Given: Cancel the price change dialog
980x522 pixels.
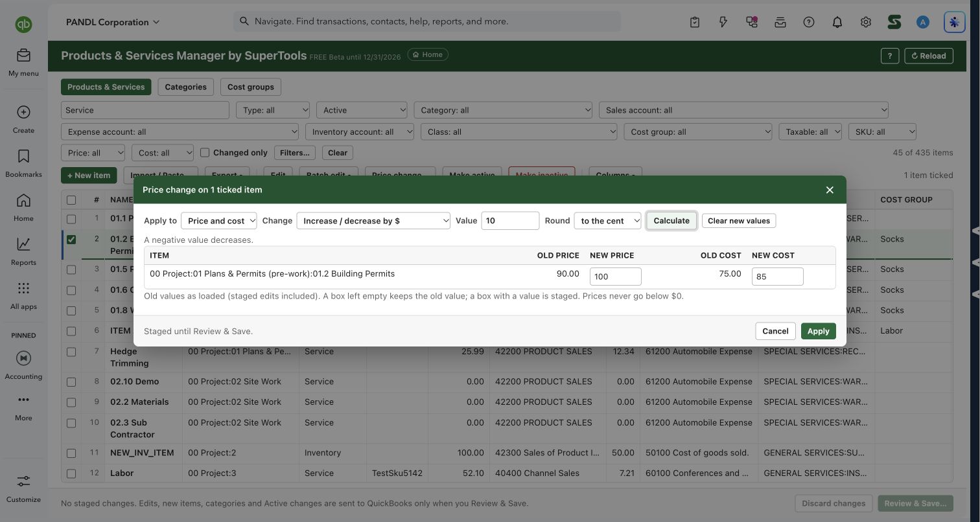Looking at the screenshot, I should point(775,331).
